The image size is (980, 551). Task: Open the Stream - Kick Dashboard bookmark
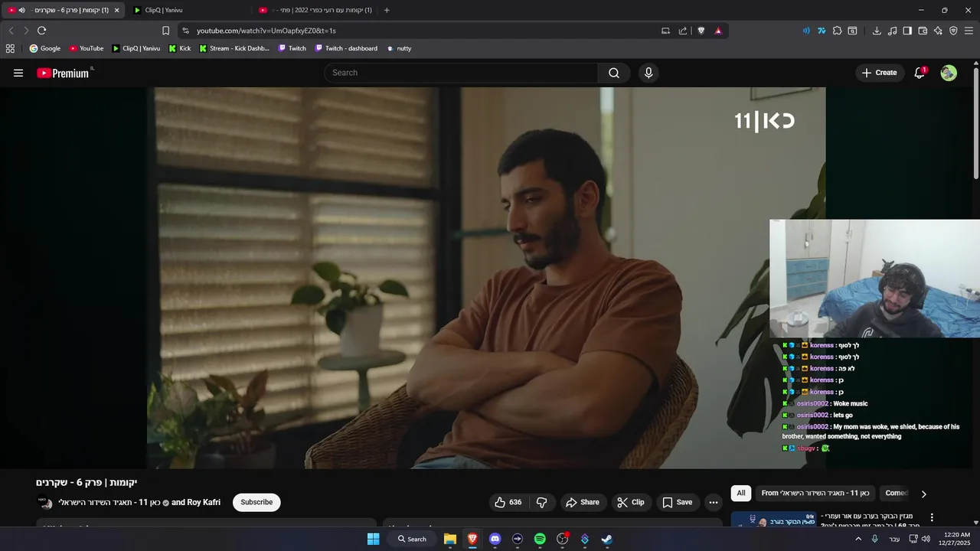pos(234,48)
